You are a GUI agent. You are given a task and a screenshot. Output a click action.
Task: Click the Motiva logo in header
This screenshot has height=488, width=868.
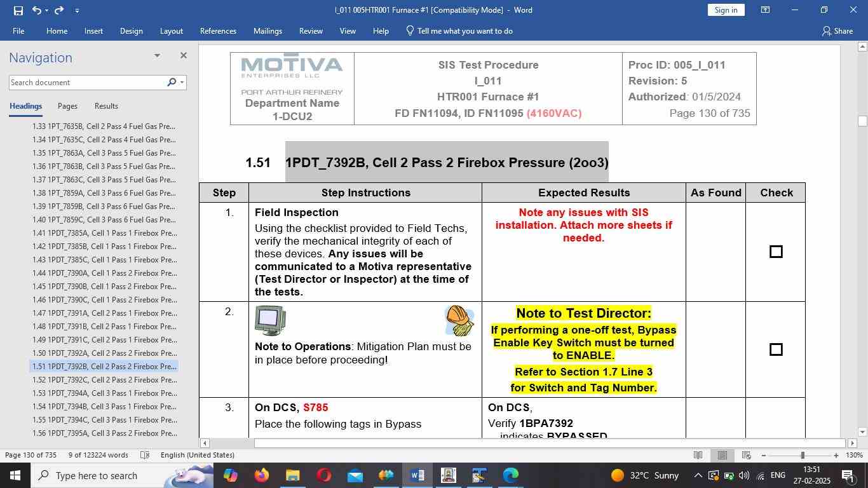[292, 67]
